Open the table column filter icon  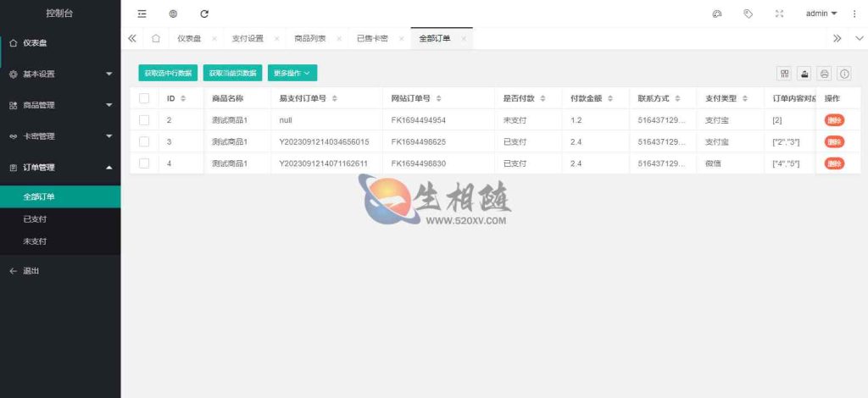tap(784, 73)
